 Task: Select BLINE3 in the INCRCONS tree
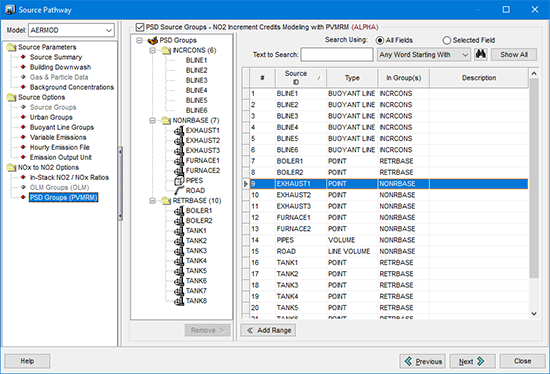196,80
